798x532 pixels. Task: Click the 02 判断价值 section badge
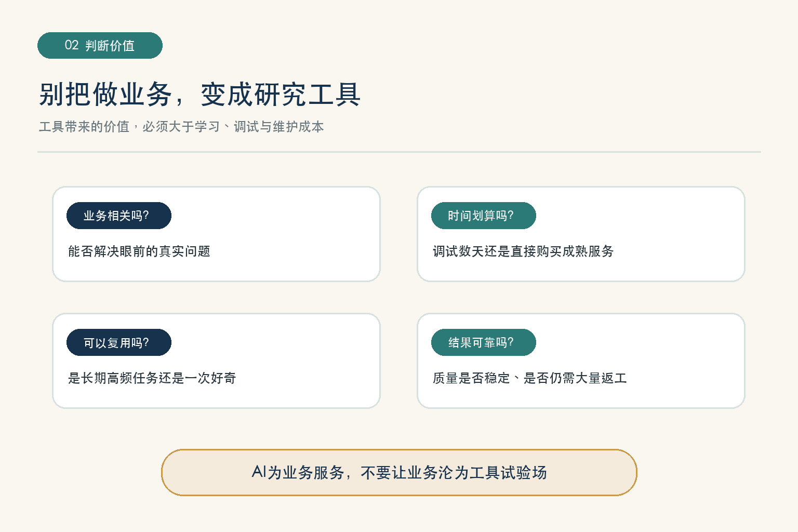[x=100, y=45]
